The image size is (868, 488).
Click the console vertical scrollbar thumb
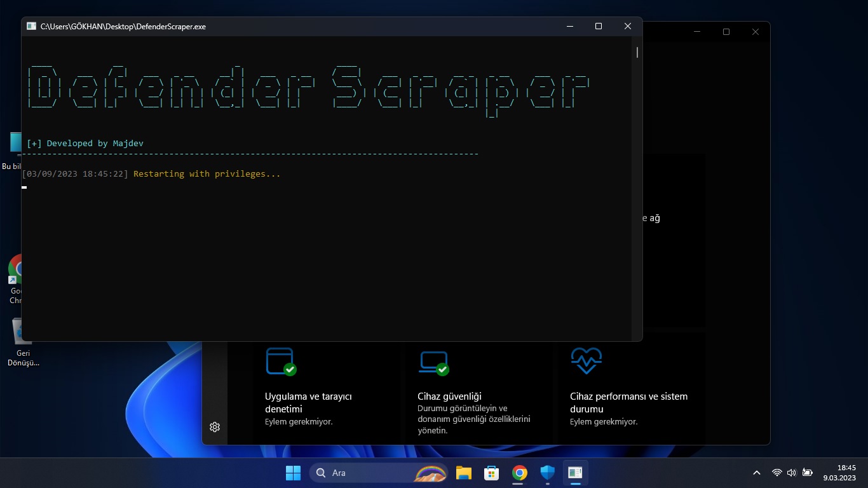tap(637, 52)
